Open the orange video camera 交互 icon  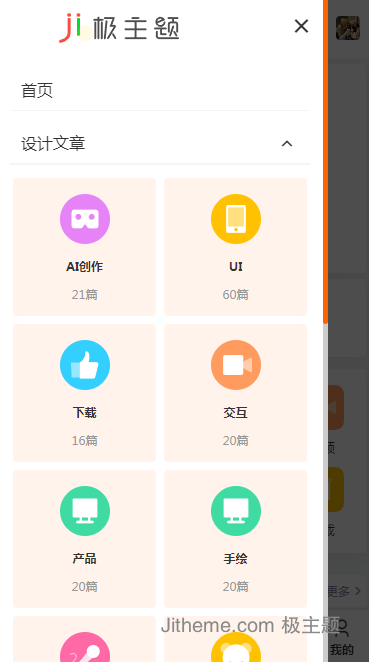coord(236,365)
